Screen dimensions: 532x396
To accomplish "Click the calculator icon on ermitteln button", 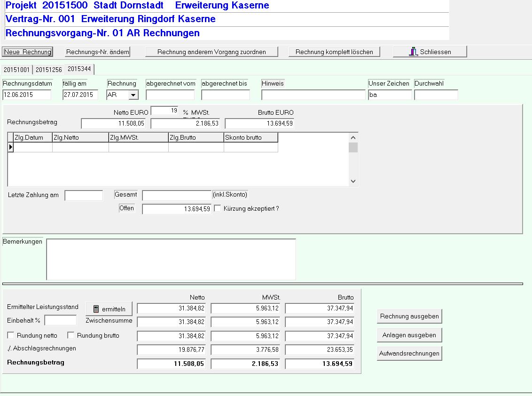I will coord(96,309).
